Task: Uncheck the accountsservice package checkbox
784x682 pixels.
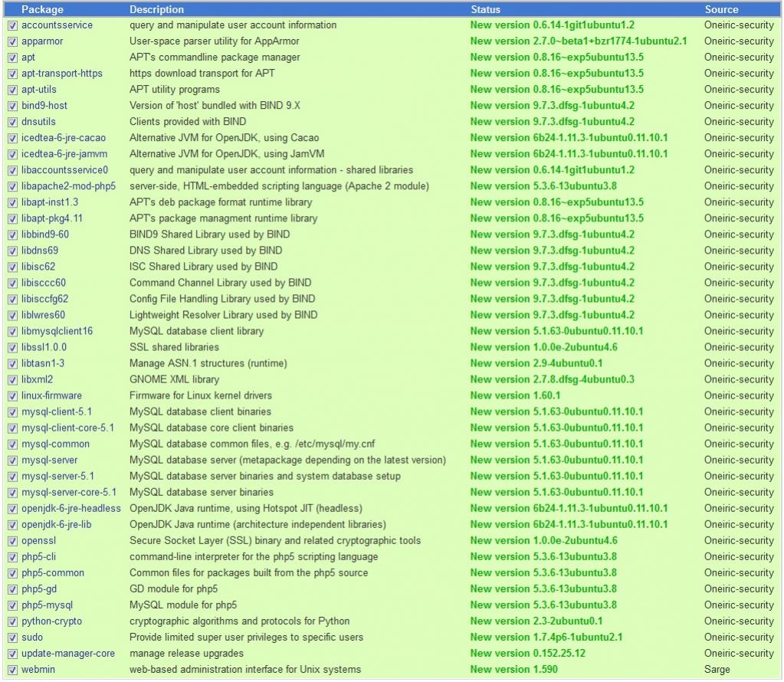Action: tap(12, 25)
